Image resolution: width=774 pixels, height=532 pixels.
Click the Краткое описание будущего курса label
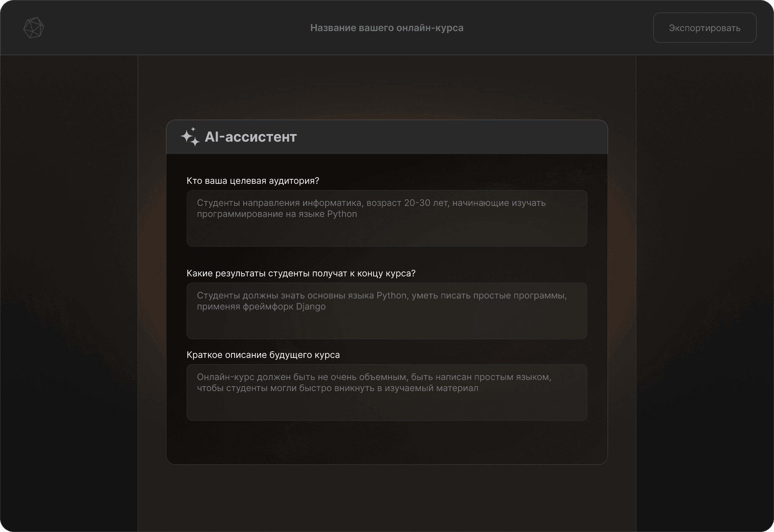263,355
